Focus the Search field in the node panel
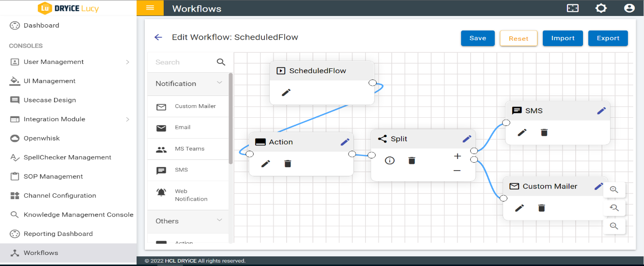644x266 pixels. pos(184,62)
